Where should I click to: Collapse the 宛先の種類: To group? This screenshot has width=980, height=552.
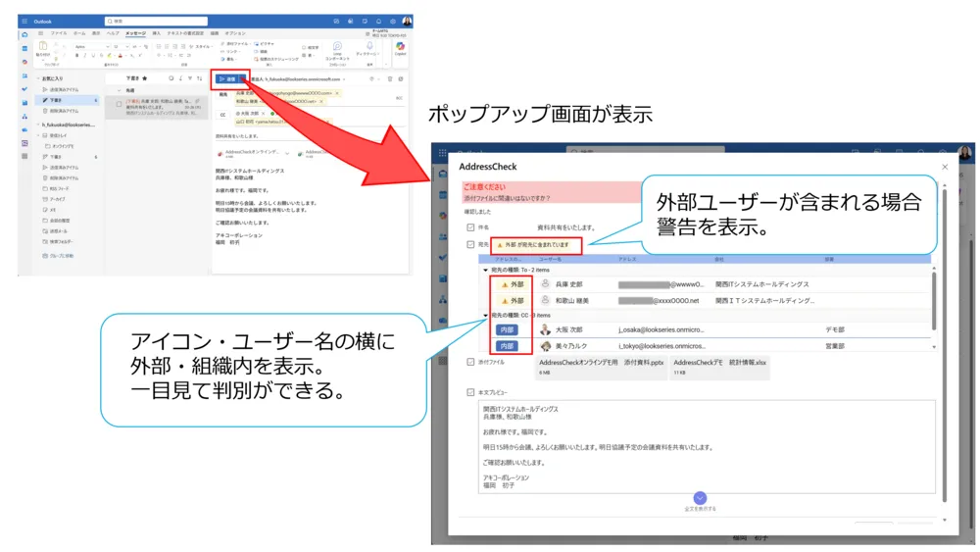486,270
